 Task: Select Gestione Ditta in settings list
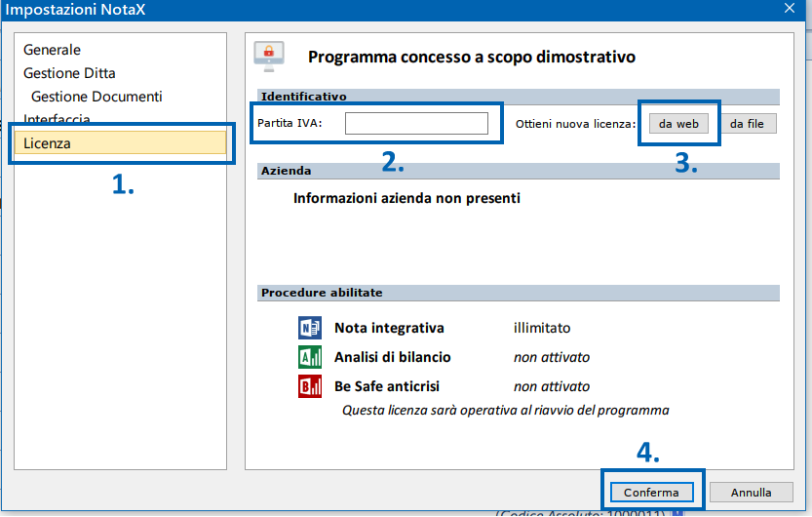point(69,73)
